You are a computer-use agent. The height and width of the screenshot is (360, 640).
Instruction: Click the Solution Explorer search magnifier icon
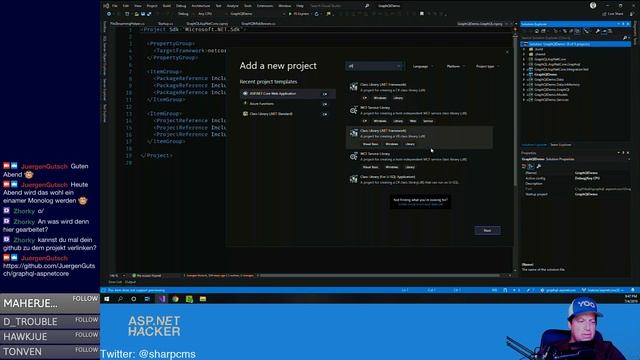coord(624,38)
